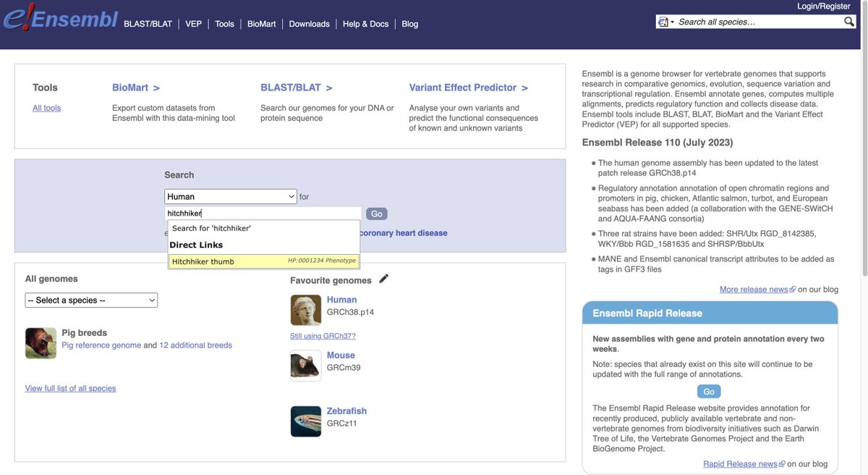The height and width of the screenshot is (475, 868).
Task: Click the magnifier icon in top search box
Action: pos(849,22)
